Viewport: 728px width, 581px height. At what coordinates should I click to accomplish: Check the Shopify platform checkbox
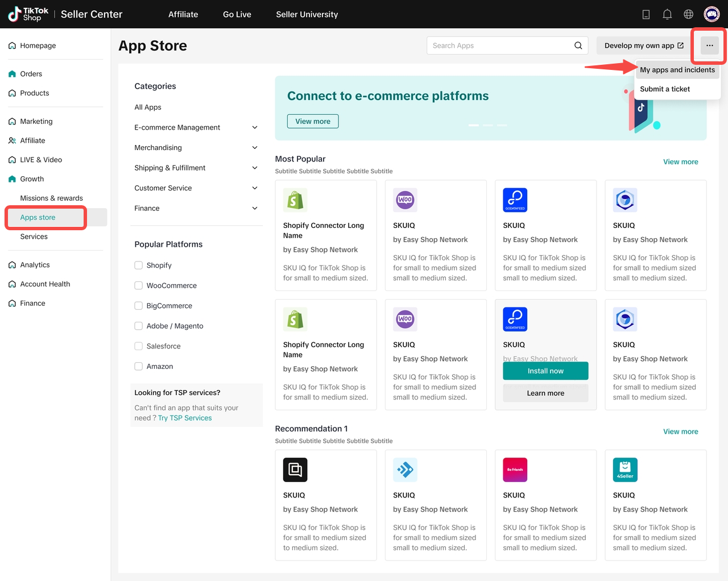138,265
